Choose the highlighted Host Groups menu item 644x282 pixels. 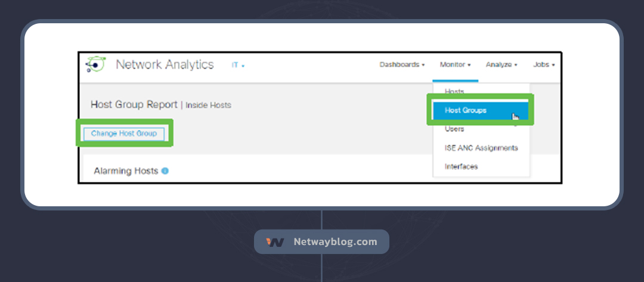tap(466, 110)
